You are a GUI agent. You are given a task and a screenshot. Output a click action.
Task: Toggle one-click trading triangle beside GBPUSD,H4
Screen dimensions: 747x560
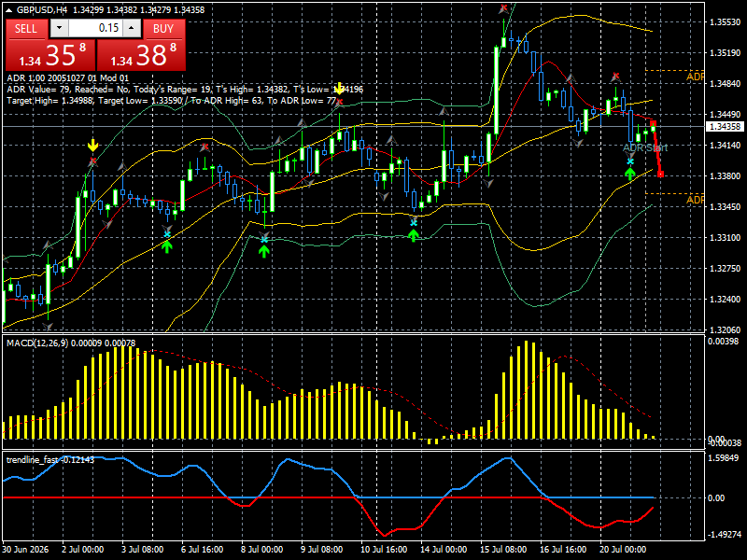[x=10, y=9]
